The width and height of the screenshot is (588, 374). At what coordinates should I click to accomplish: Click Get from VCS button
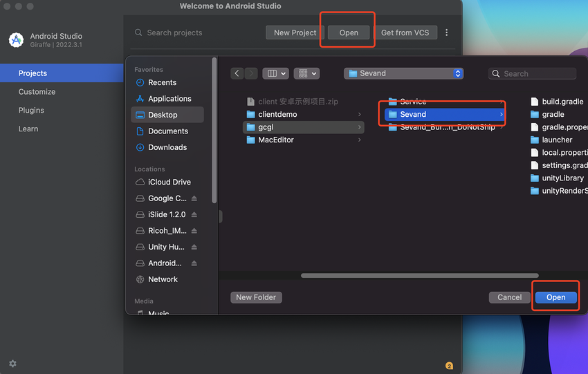405,32
